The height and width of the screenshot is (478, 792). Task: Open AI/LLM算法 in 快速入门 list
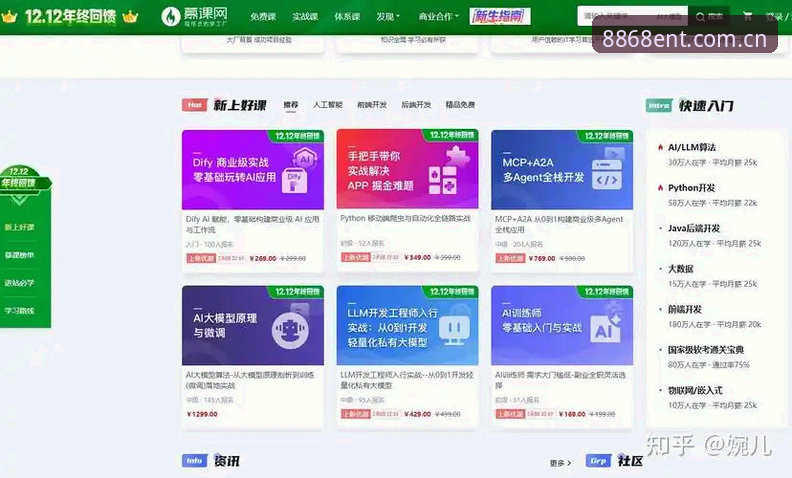(691, 147)
